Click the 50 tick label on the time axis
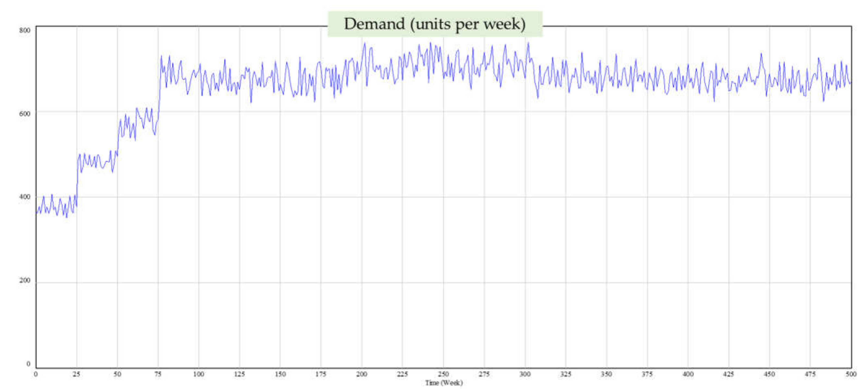 coord(117,374)
